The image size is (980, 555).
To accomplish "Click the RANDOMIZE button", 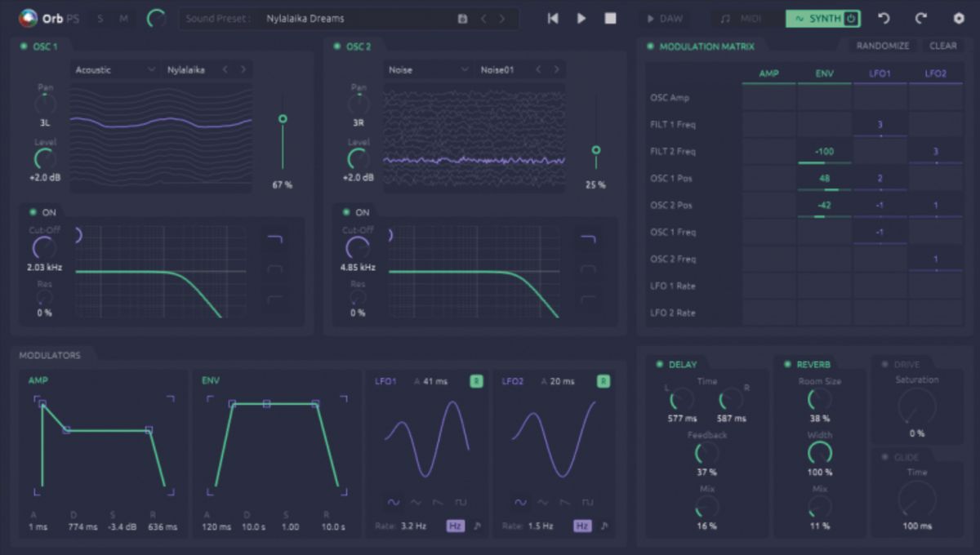I will 882,46.
